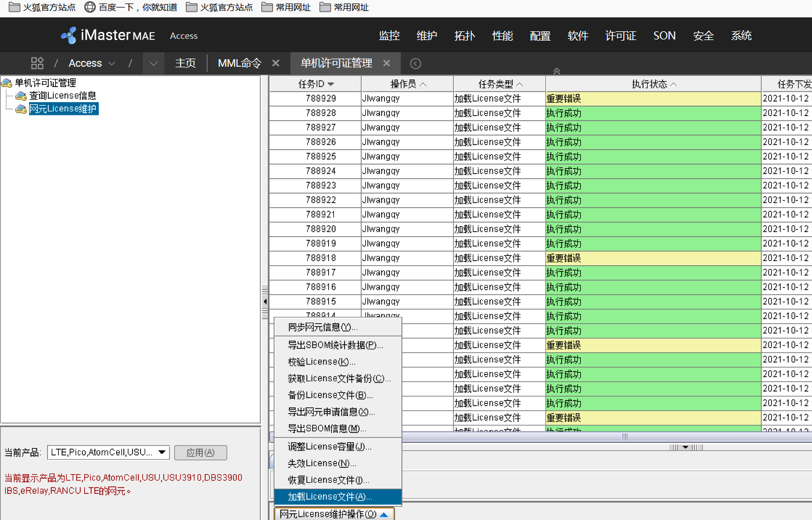Screen dimensions: 812x520
Task: Click the 百度一下 globe icon in bookmarks bar
Action: (x=91, y=8)
